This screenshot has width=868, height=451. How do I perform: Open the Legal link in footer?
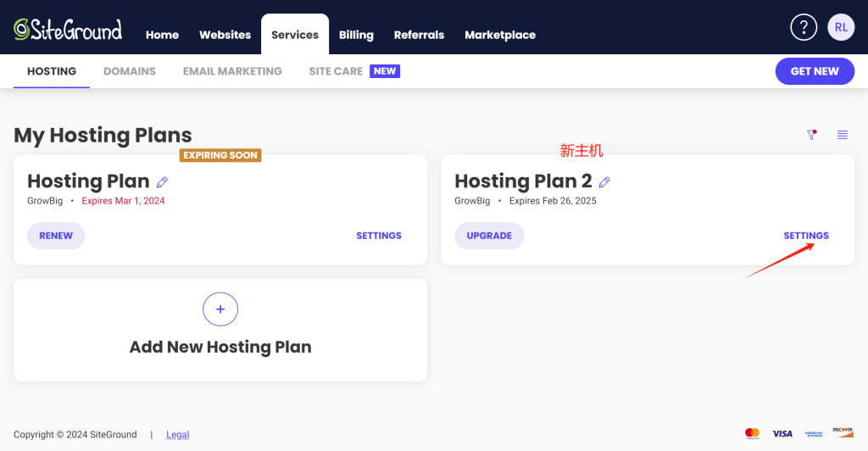pyautogui.click(x=178, y=434)
